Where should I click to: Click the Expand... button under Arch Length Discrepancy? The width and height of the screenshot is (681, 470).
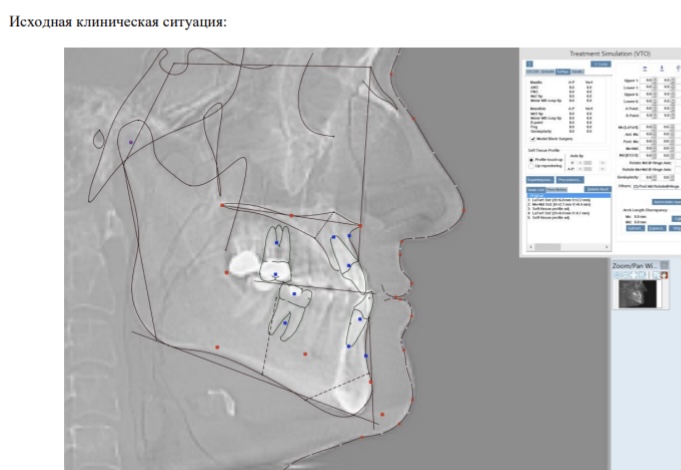pos(657,228)
